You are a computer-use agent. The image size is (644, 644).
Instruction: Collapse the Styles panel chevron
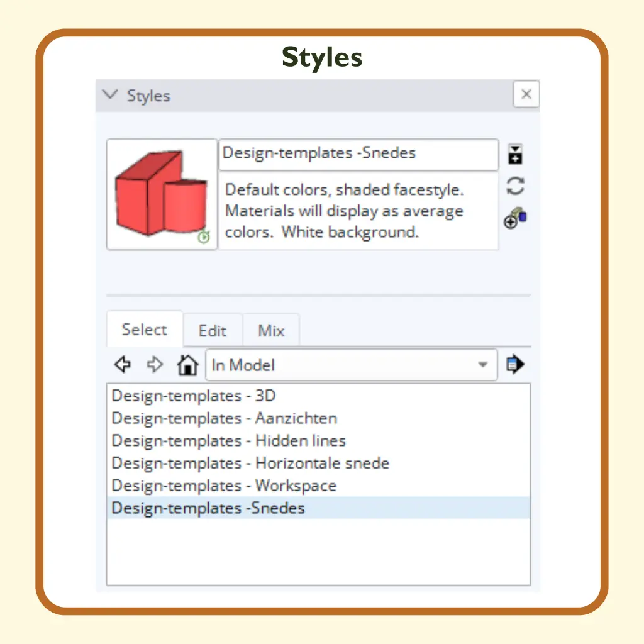[x=110, y=95]
